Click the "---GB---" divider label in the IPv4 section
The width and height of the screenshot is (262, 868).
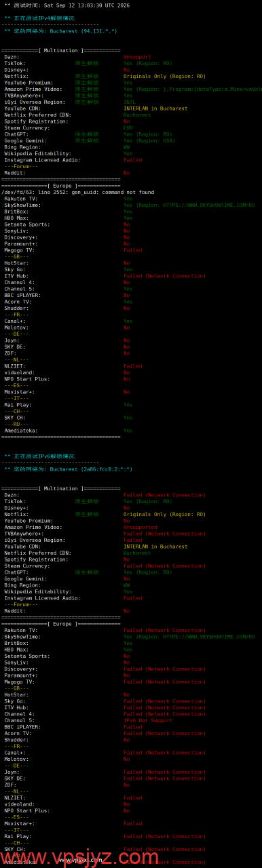16,256
